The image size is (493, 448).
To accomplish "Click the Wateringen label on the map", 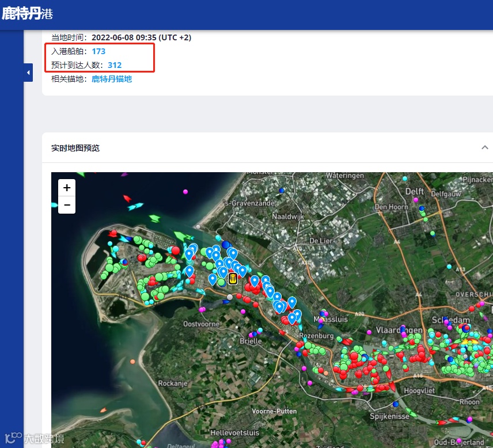I will coord(344,176).
